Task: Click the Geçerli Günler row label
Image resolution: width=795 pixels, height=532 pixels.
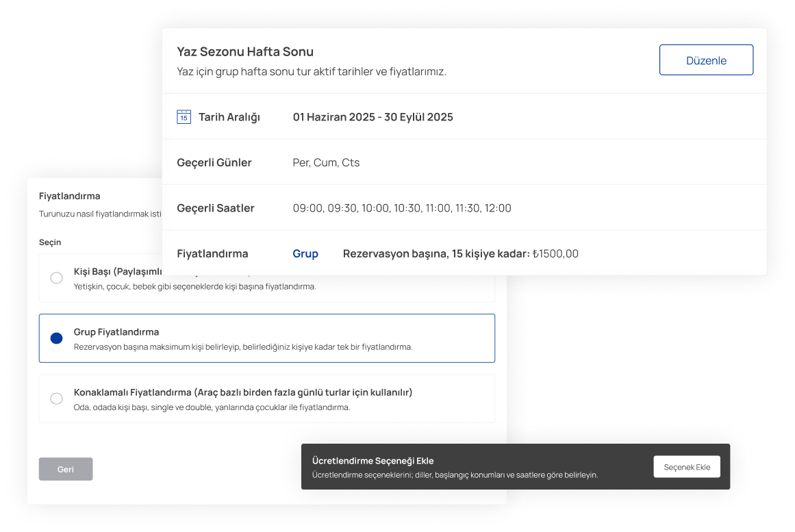Action: 214,162
